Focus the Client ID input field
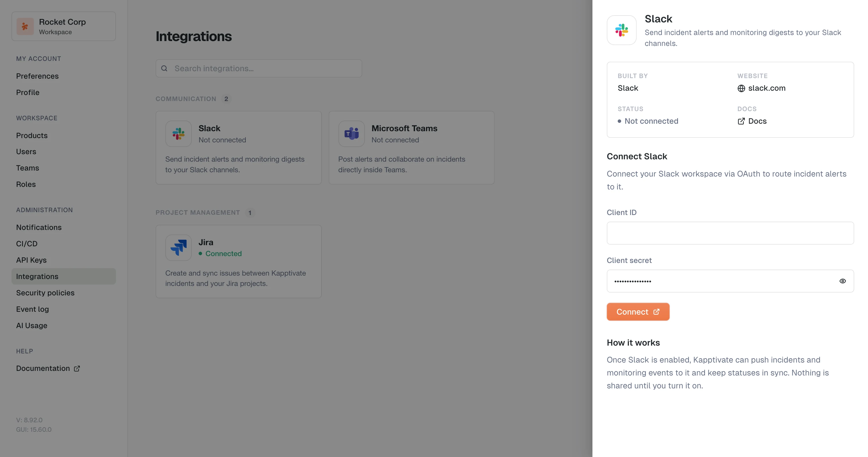 pos(730,233)
